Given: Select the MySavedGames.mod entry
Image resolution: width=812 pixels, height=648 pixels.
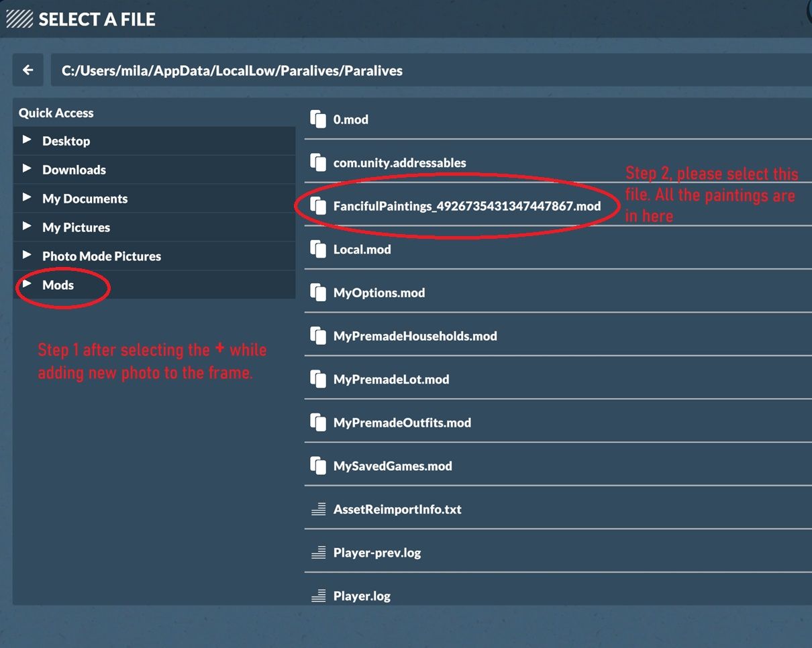Looking at the screenshot, I should [393, 466].
